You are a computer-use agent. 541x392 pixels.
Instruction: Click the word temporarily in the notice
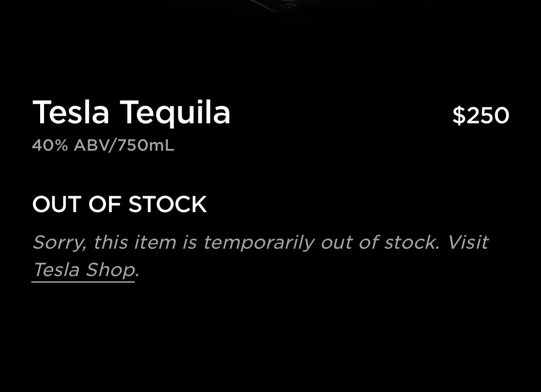(x=259, y=242)
